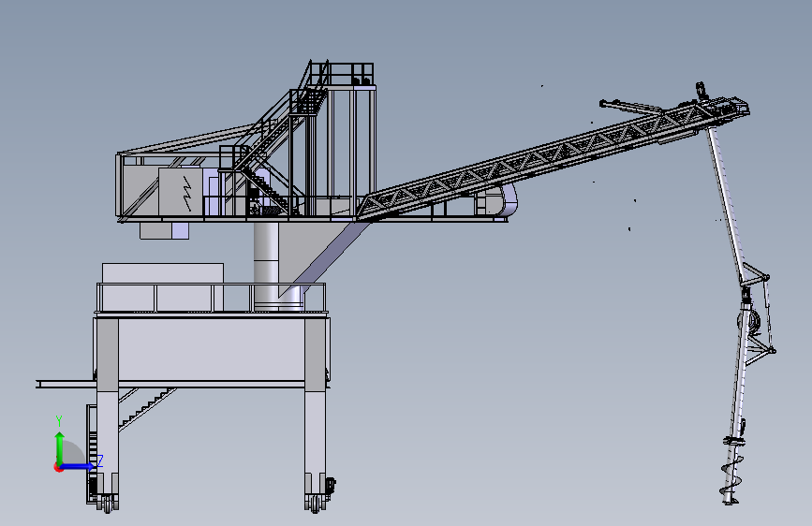Click the green Y axis arrow of triad
The image size is (812, 526).
click(x=60, y=447)
